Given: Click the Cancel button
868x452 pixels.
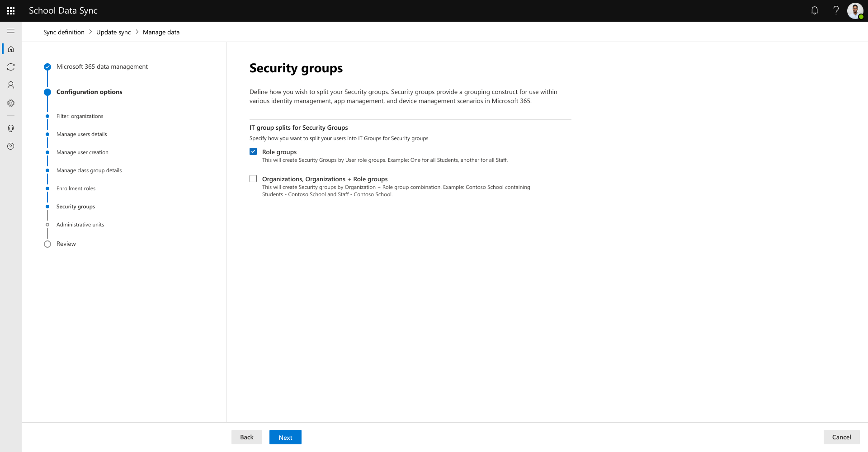Looking at the screenshot, I should point(841,437).
